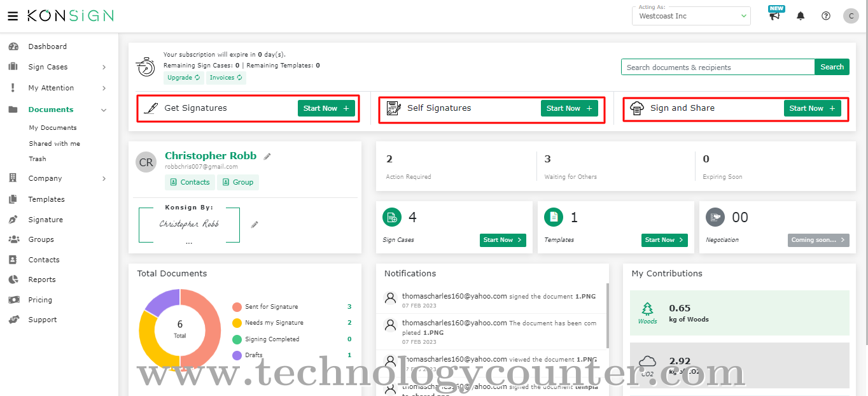Screen dimensions: 868x396
Task: Start Now for Sign and Share
Action: tap(813, 108)
